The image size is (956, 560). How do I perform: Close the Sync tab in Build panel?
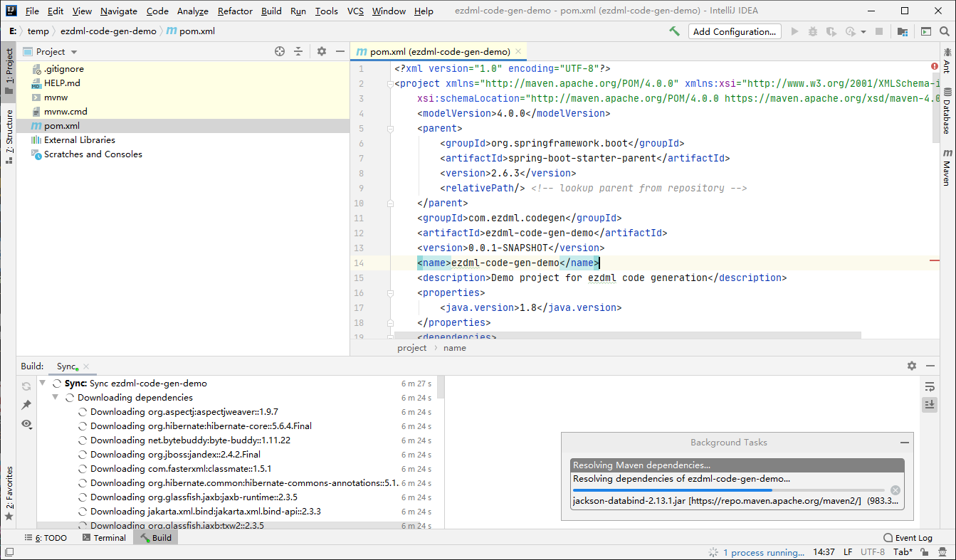pos(86,366)
